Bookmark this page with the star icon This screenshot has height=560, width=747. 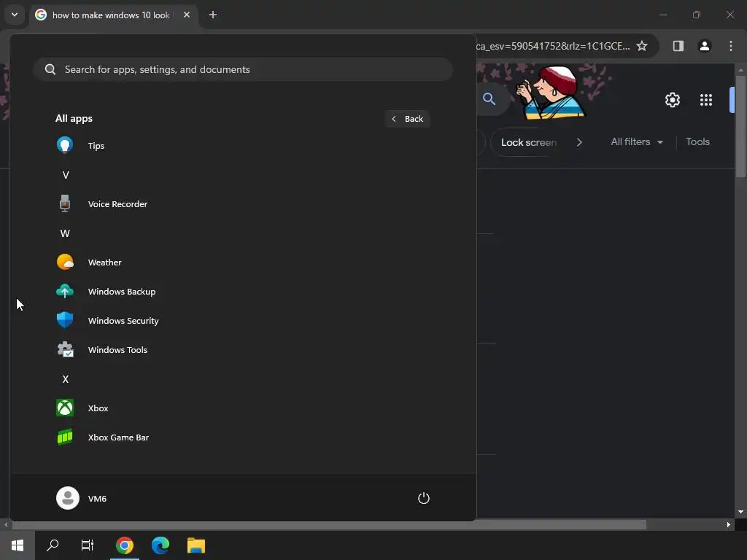(x=642, y=46)
